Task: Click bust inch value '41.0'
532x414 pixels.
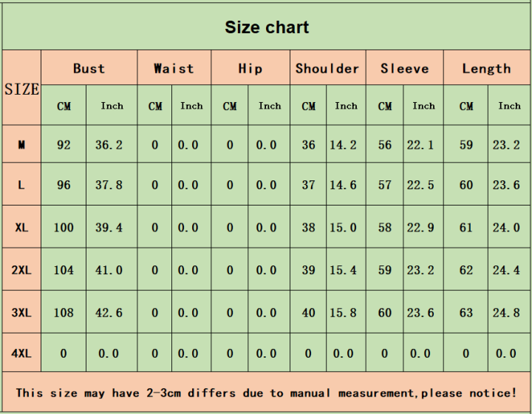Action: [x=109, y=270]
